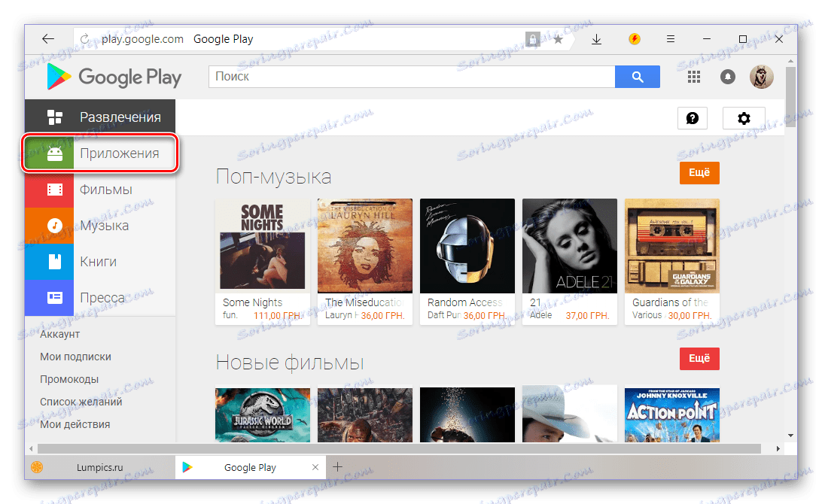Image resolution: width=822 pixels, height=504 pixels.
Task: Toggle the bookmark star in the address bar
Action: pyautogui.click(x=559, y=38)
